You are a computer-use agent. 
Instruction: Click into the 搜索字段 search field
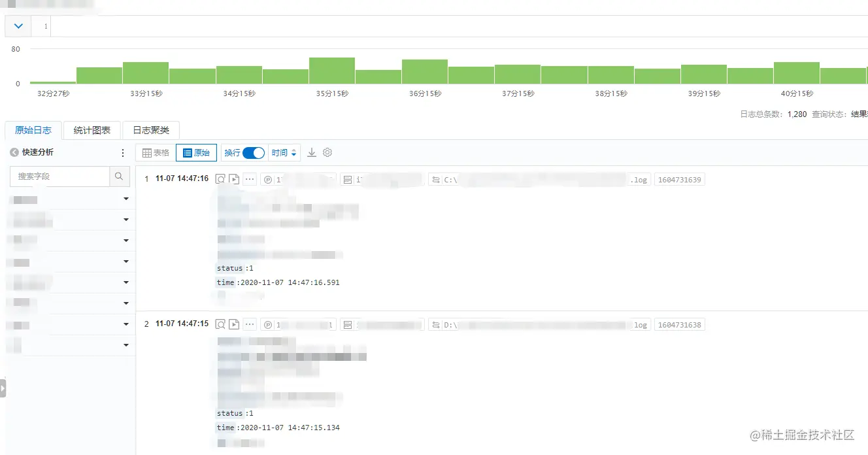(x=59, y=177)
